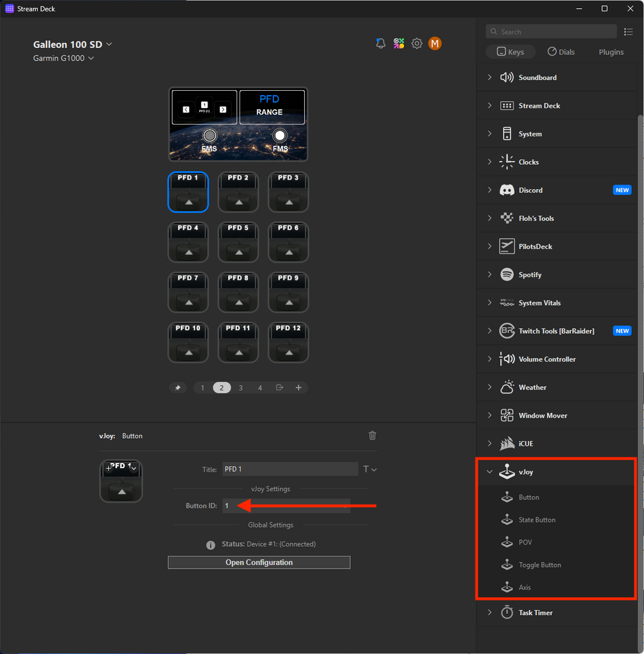
Task: Open the Plugins tab
Action: tap(611, 52)
